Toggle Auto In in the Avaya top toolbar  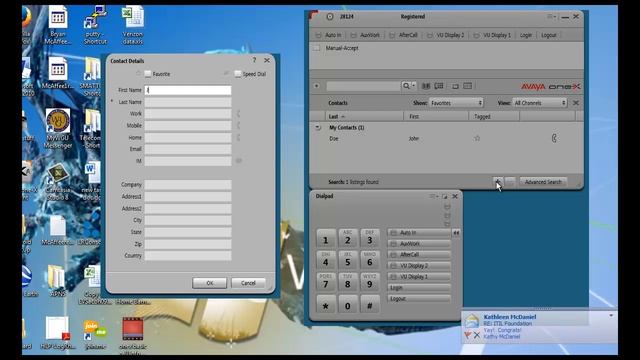tap(329, 35)
